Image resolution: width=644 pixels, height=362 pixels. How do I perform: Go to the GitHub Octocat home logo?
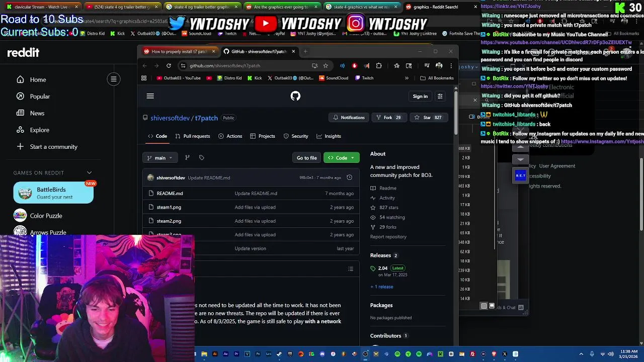[x=295, y=96]
